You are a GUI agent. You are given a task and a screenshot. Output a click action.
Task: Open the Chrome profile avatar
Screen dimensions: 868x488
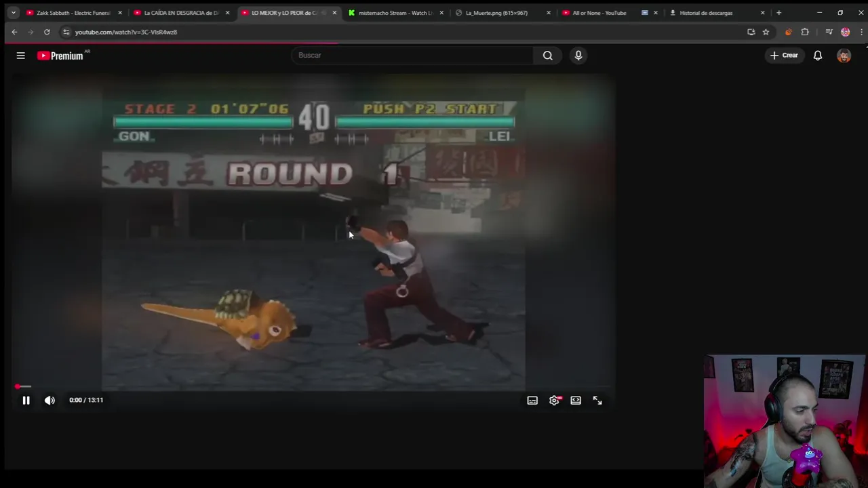(x=845, y=32)
